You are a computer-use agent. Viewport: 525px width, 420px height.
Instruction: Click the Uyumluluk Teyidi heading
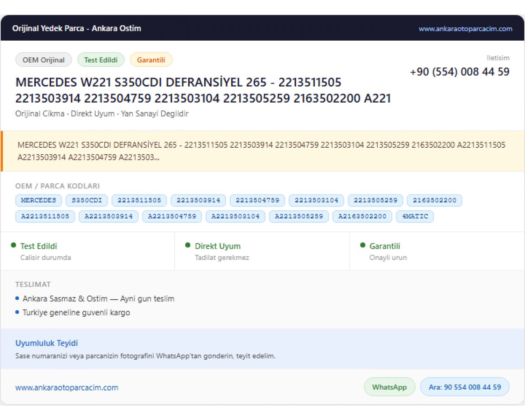coord(47,343)
